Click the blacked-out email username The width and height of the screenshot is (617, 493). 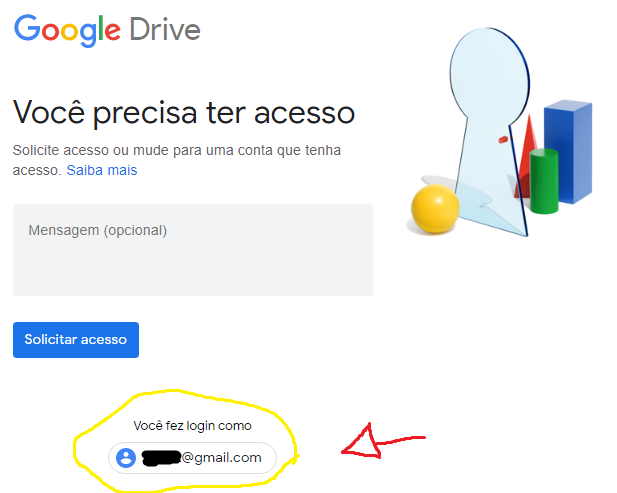click(x=161, y=458)
